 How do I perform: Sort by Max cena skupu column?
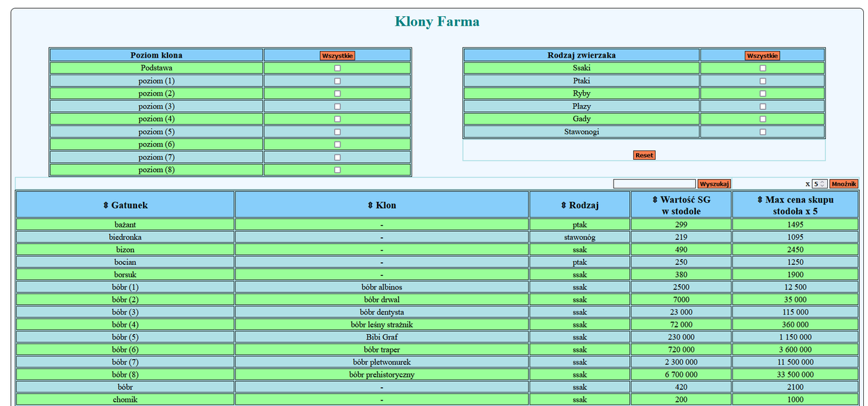point(795,205)
